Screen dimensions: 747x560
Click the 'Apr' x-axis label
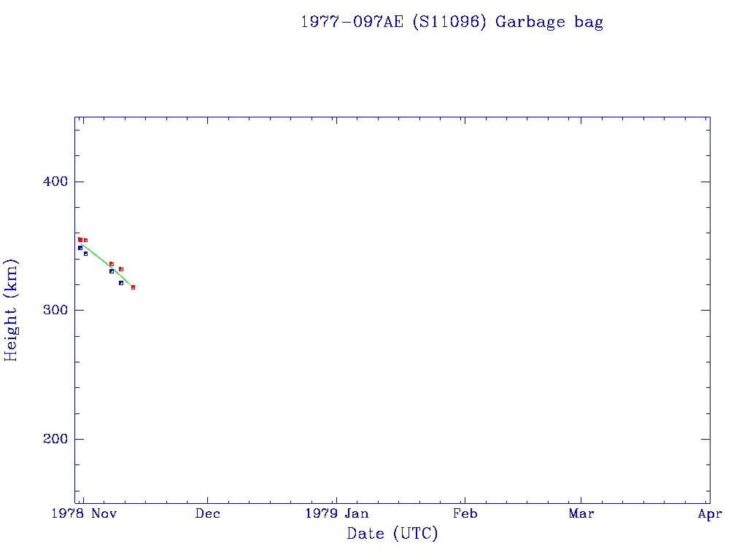tap(710, 514)
